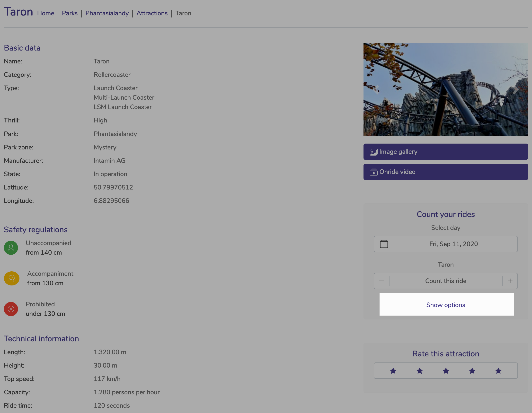Select the Rollercoaster category value
The width and height of the screenshot is (532, 413).
112,75
